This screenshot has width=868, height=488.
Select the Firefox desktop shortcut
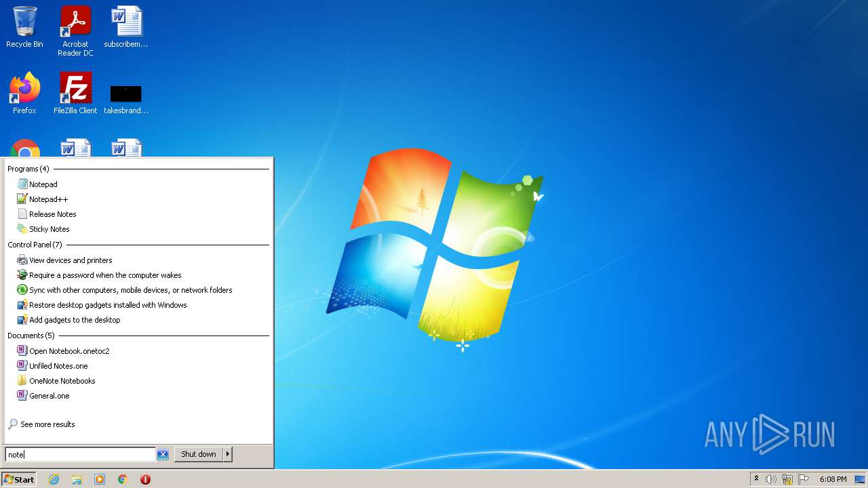point(24,94)
